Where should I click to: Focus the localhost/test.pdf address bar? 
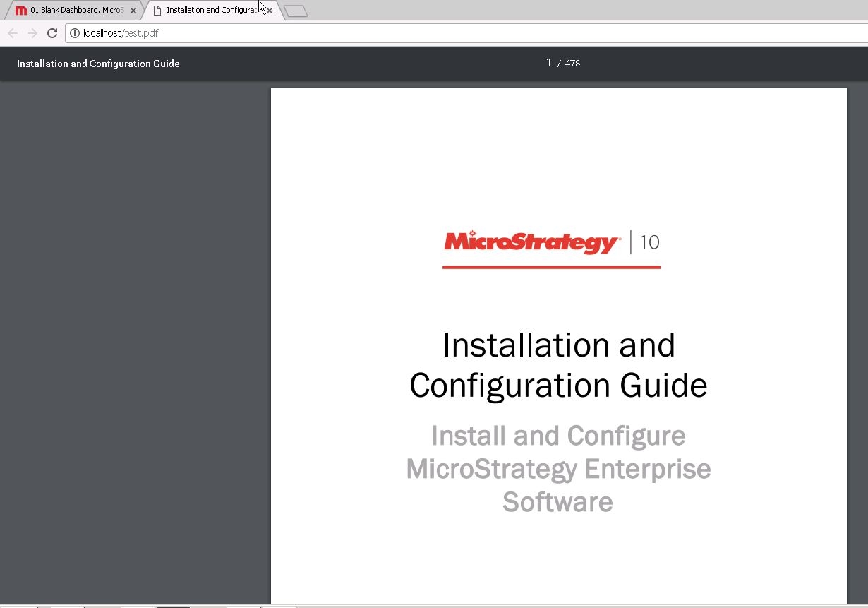[x=466, y=33]
